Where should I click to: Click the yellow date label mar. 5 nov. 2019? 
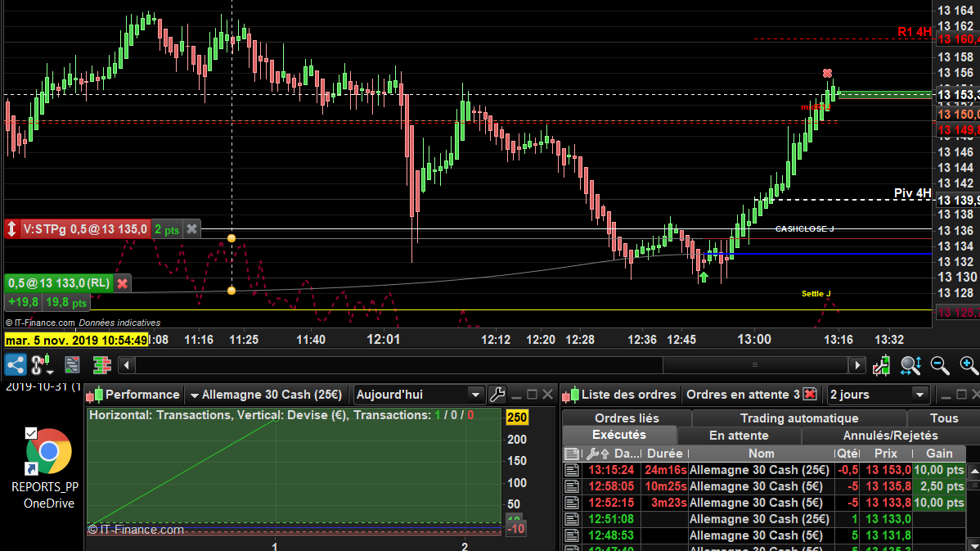tap(76, 341)
